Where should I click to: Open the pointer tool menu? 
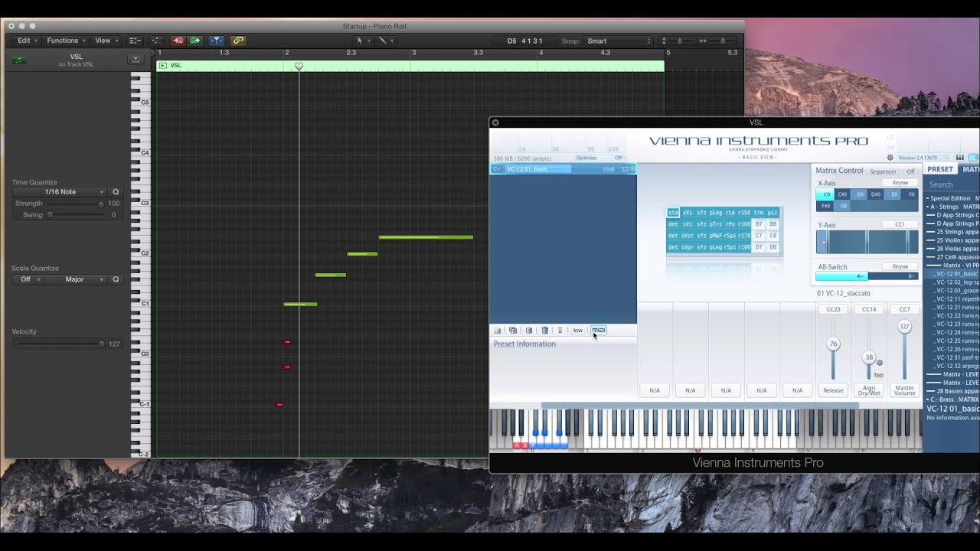(x=362, y=41)
